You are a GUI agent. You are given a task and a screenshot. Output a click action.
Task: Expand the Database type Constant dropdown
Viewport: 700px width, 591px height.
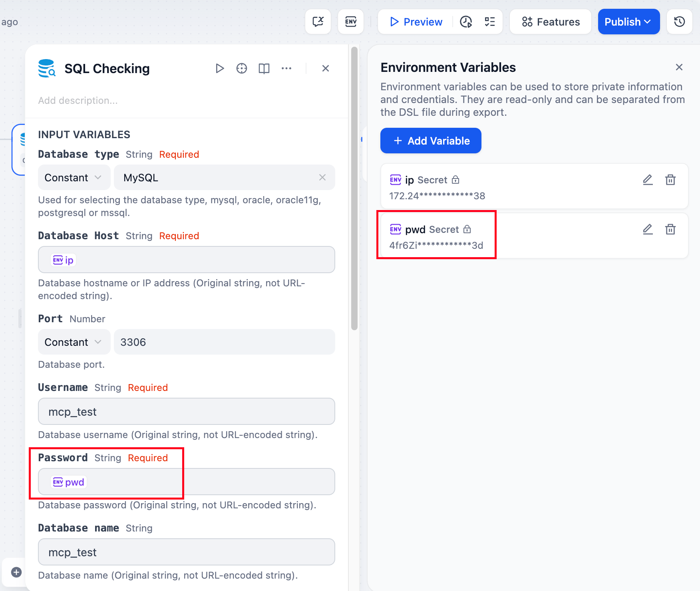(74, 177)
